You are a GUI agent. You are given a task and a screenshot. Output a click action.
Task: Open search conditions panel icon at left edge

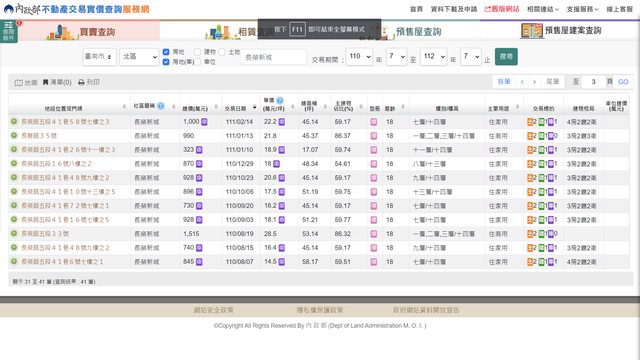point(9,31)
